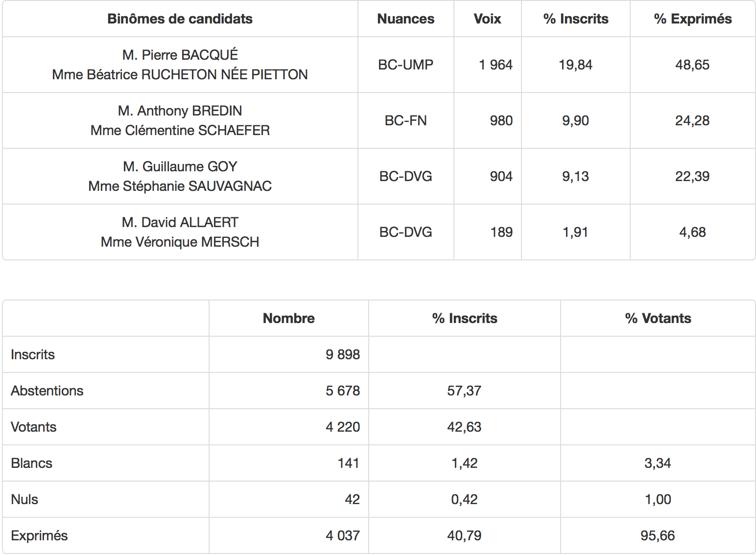756x555 pixels.
Task: Click the Binômes de candidats column header
Action: [x=180, y=19]
